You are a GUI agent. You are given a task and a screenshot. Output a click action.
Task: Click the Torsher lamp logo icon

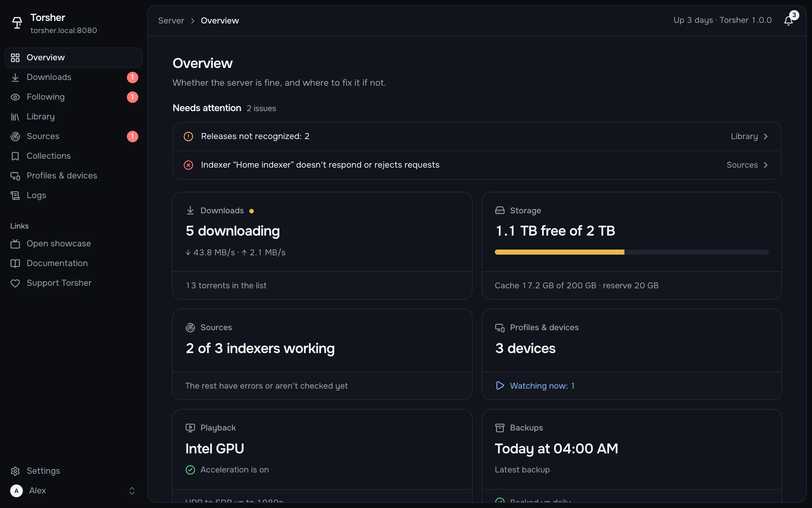(17, 23)
